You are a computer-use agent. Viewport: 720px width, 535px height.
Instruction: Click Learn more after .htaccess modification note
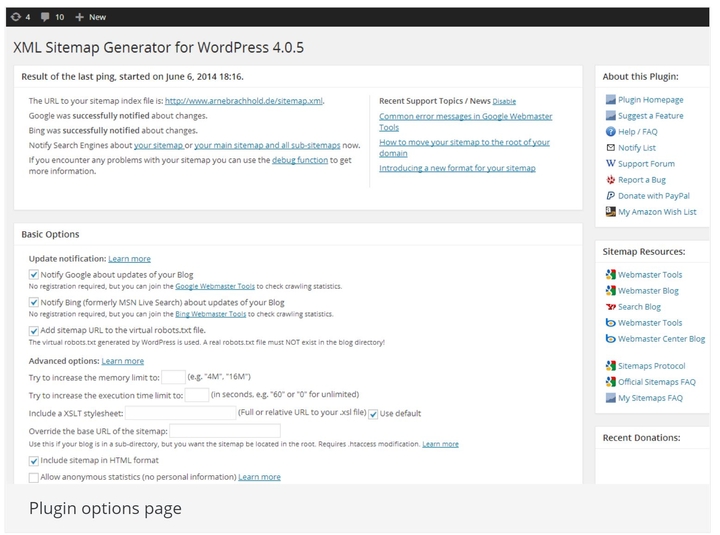440,444
